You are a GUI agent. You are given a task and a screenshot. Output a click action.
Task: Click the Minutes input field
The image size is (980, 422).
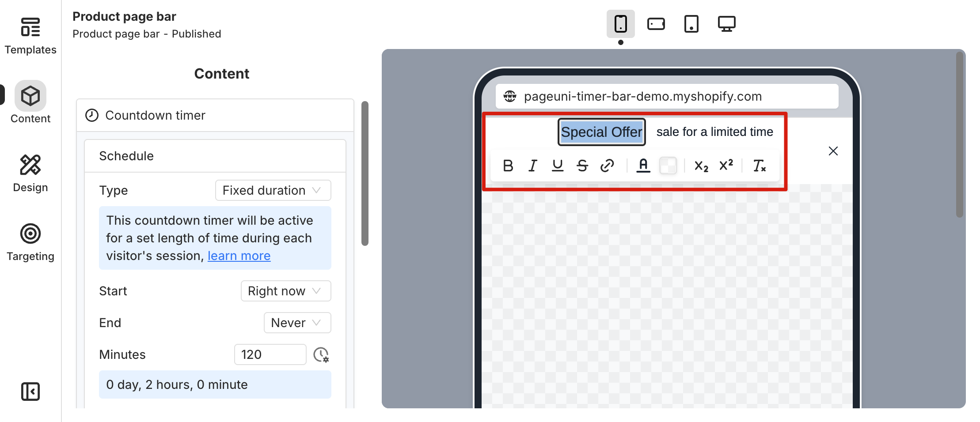click(270, 354)
